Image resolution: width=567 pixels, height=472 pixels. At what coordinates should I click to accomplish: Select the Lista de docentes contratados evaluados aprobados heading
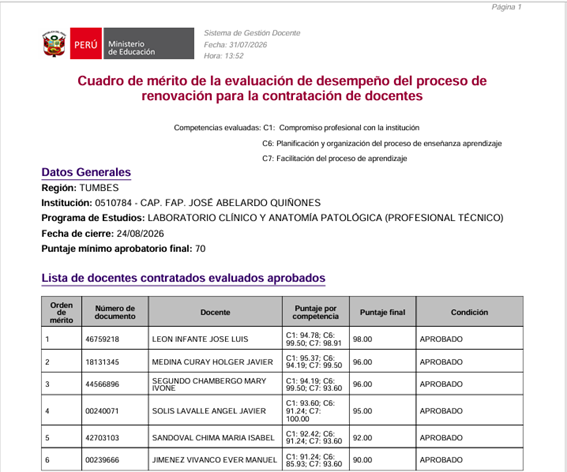183,278
